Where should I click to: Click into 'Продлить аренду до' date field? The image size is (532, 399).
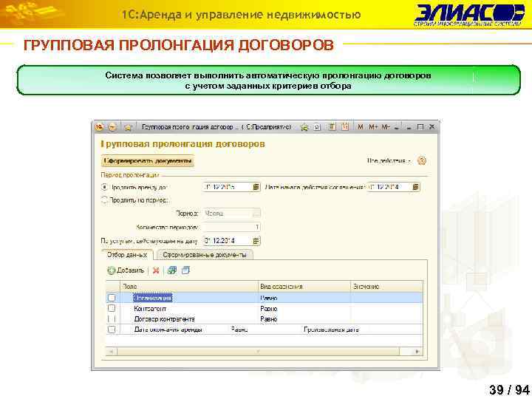tap(228, 187)
